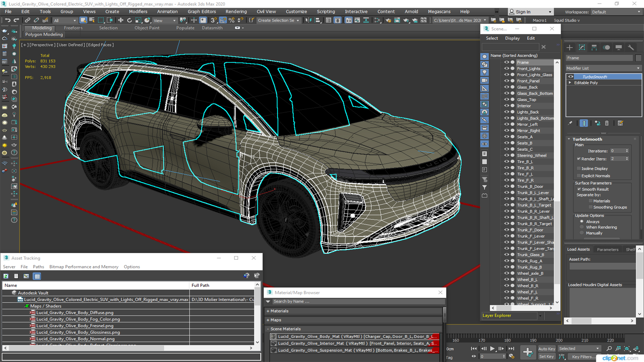
Task: Switch Asset Tracking to table view icon
Action: 37,276
